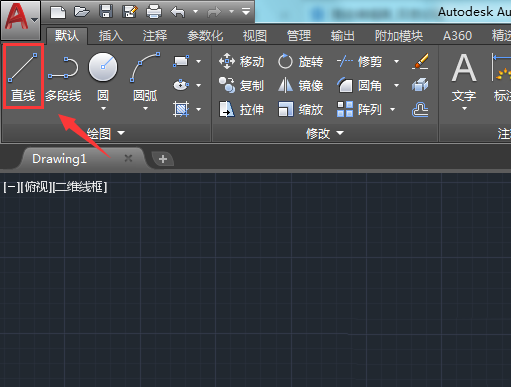Open the 俯视 view controls menu
This screenshot has width=511, height=387.
pyautogui.click(x=36, y=187)
